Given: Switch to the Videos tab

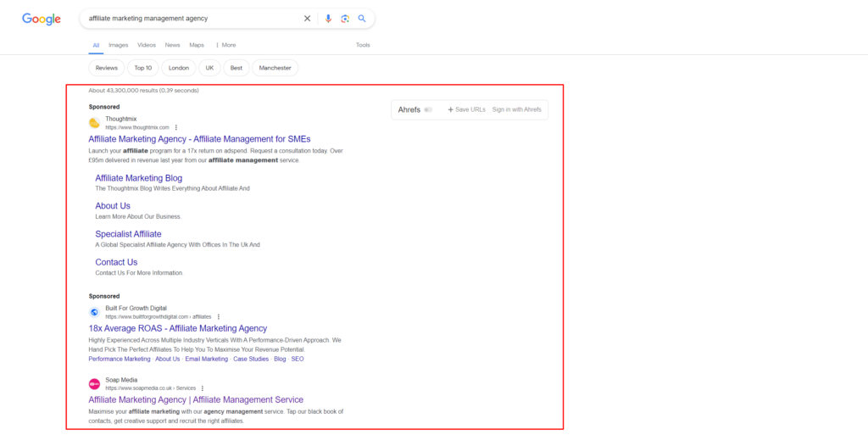Looking at the screenshot, I should click(x=147, y=45).
